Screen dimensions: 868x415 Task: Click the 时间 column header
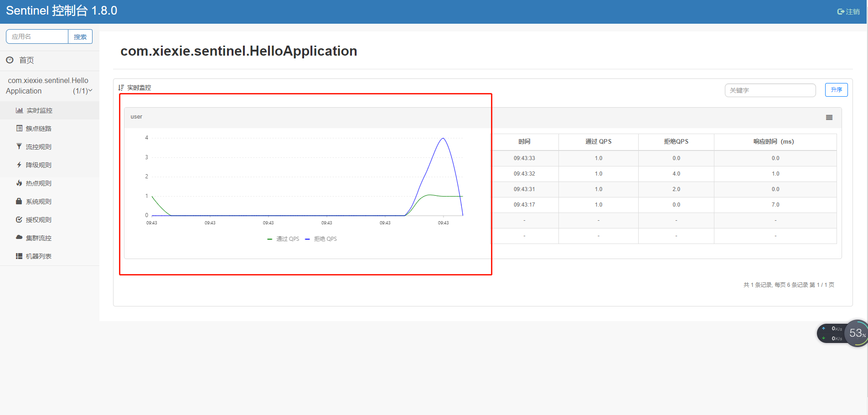524,142
